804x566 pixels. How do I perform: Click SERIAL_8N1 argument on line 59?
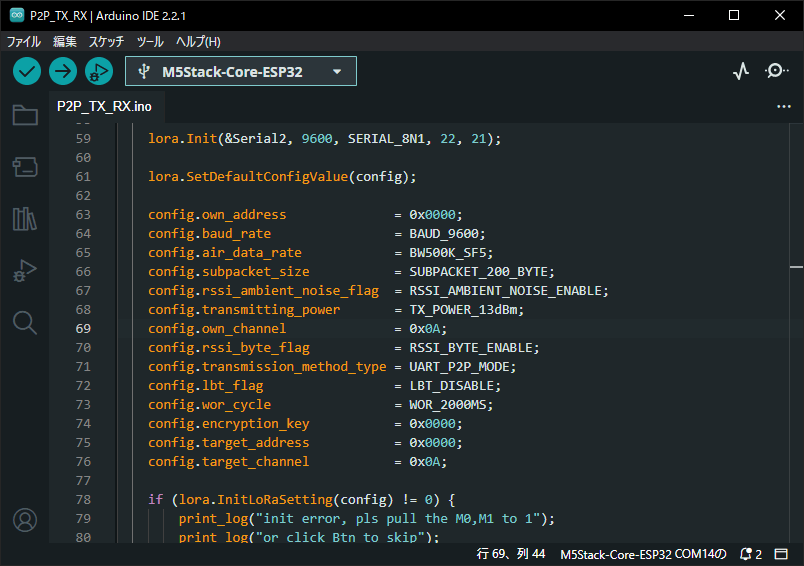(386, 138)
